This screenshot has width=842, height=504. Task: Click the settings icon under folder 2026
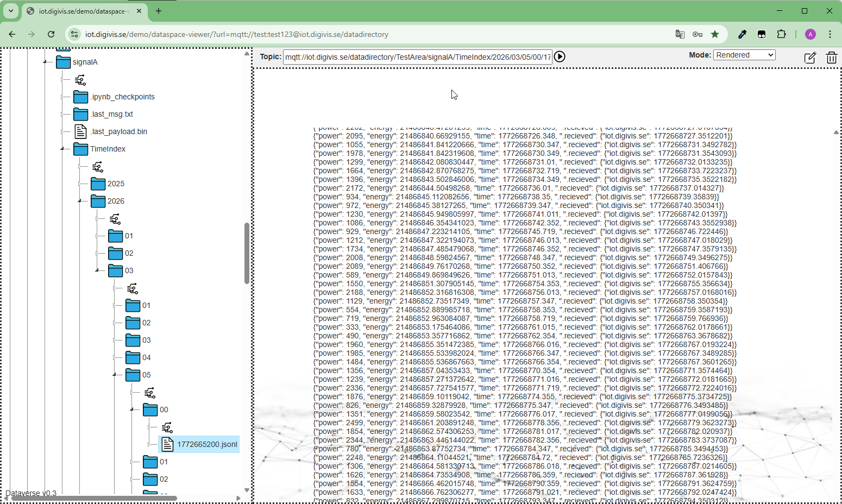(115, 219)
